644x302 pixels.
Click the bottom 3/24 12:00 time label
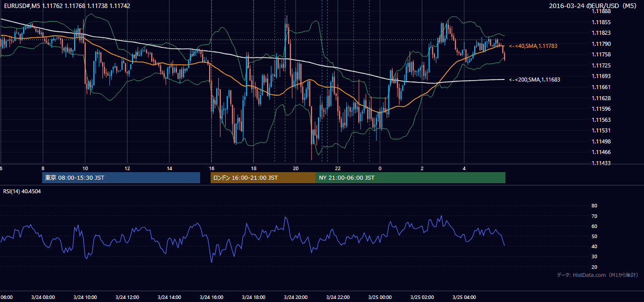127,297
